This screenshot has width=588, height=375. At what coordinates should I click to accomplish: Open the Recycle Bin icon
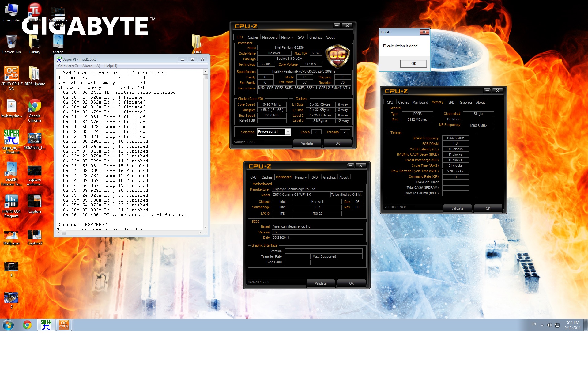click(12, 44)
